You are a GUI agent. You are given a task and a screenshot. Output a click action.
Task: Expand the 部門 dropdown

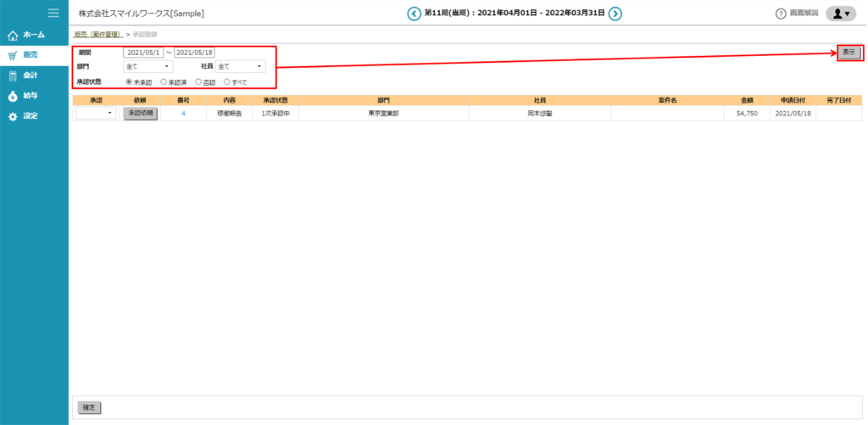point(147,66)
